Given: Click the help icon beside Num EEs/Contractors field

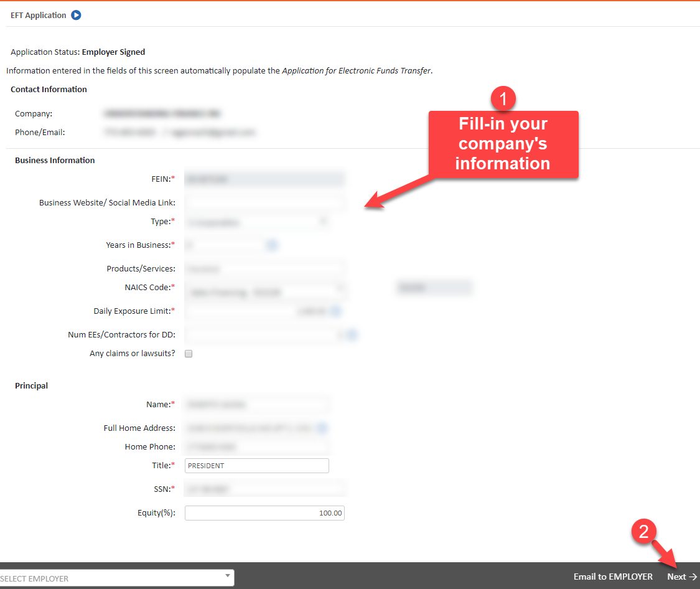Looking at the screenshot, I should pyautogui.click(x=353, y=334).
